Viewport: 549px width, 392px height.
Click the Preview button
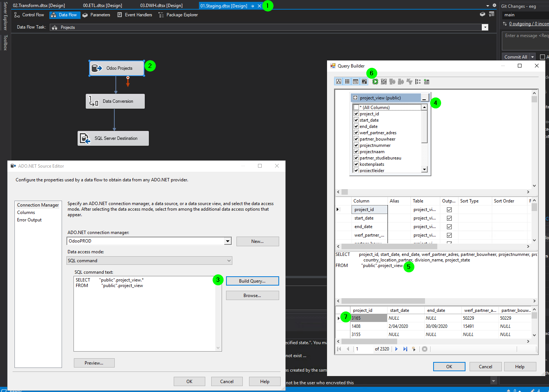pyautogui.click(x=94, y=363)
